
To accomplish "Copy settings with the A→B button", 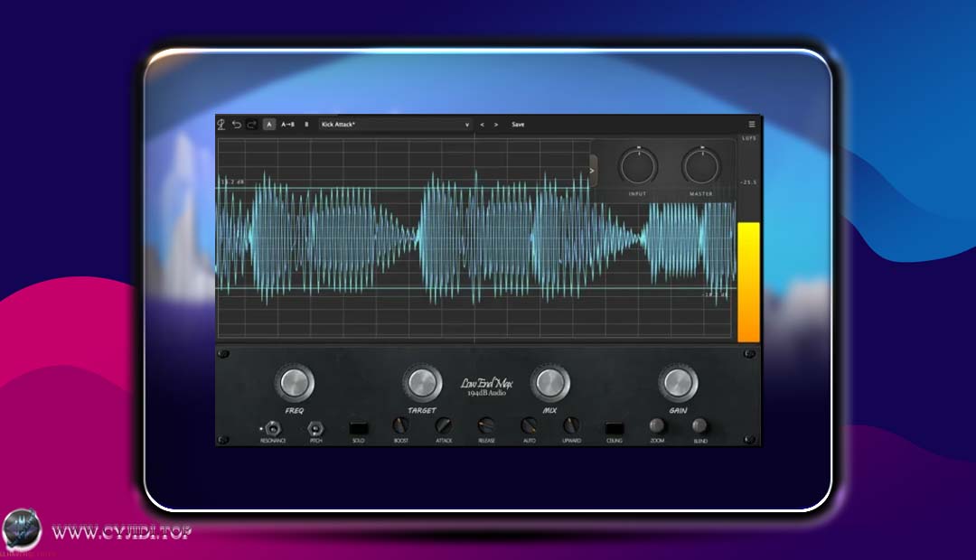I will [x=287, y=125].
